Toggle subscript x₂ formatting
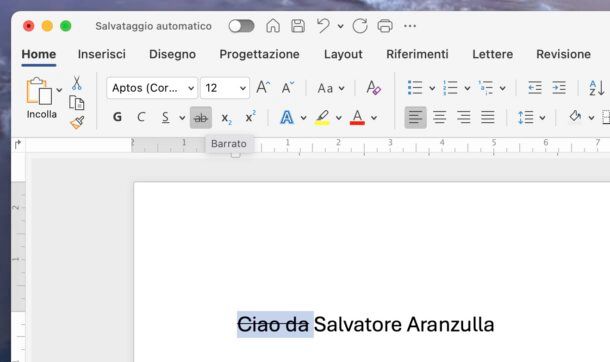 226,118
